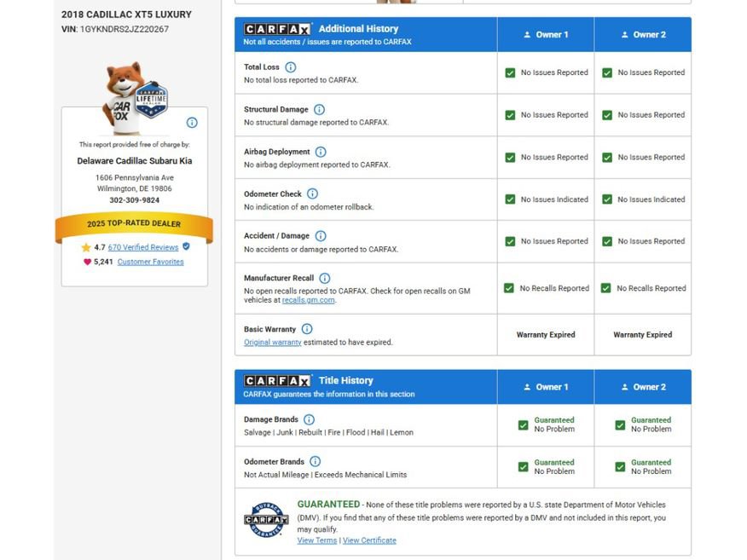Select Owner 1 header in Title History

coord(546,387)
